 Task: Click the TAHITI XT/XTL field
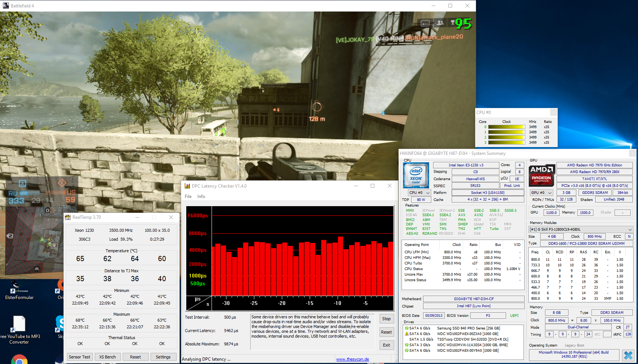tap(594, 179)
